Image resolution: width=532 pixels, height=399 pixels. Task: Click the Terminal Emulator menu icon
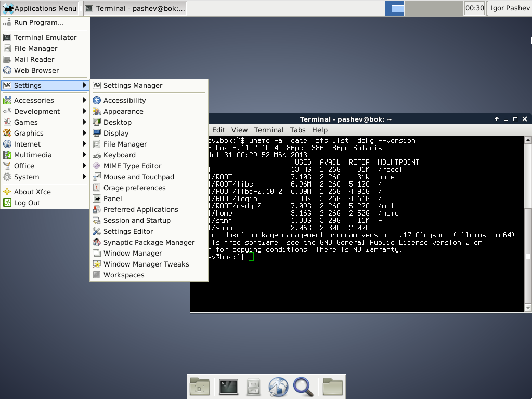pyautogui.click(x=7, y=37)
